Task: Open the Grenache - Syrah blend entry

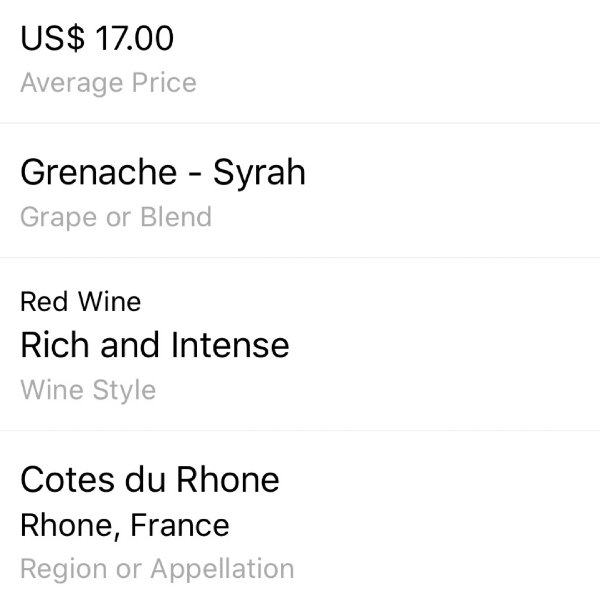Action: click(x=163, y=173)
